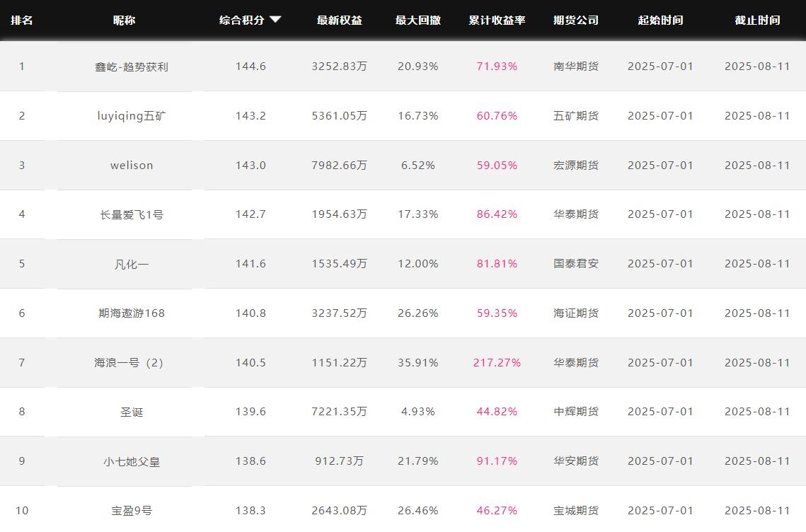Select equity 5361.05万
Screen dimensions: 806x532
339,115
